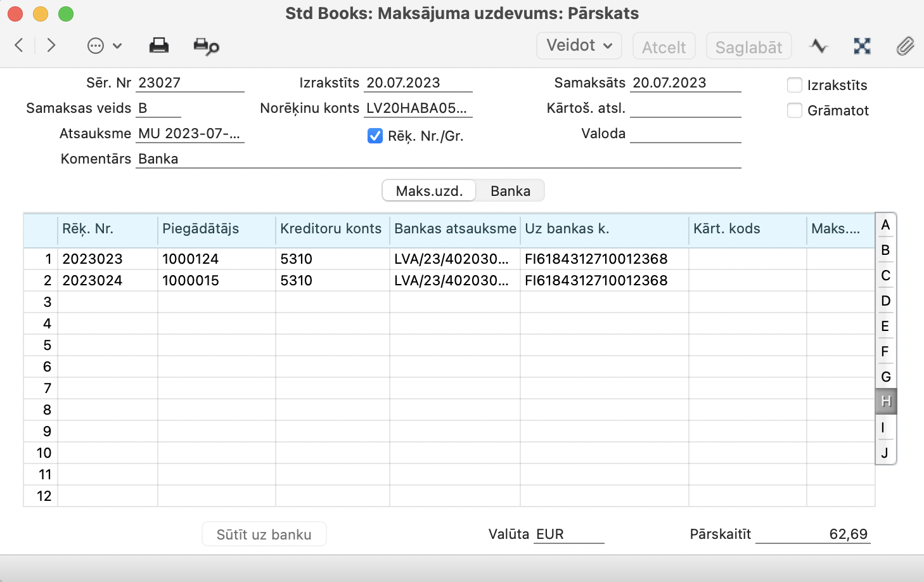The image size is (924, 582).
Task: Tick the Grāmatot checkbox
Action: (795, 110)
